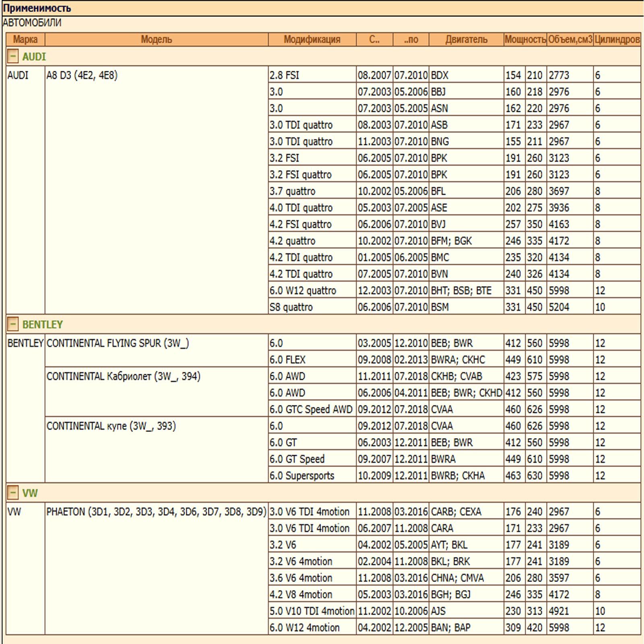The width and height of the screenshot is (644, 644).
Task: Click the 6.0 GTC Speed AWD modification
Action: click(x=311, y=409)
